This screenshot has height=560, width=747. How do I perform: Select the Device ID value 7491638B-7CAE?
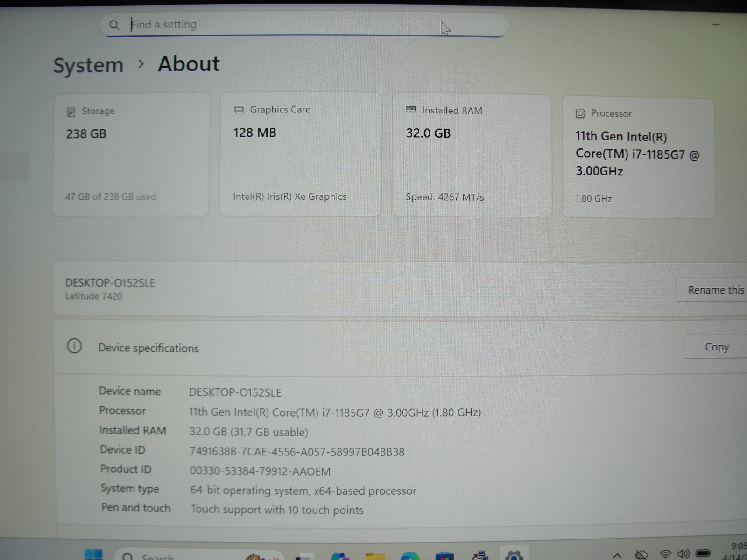[297, 452]
